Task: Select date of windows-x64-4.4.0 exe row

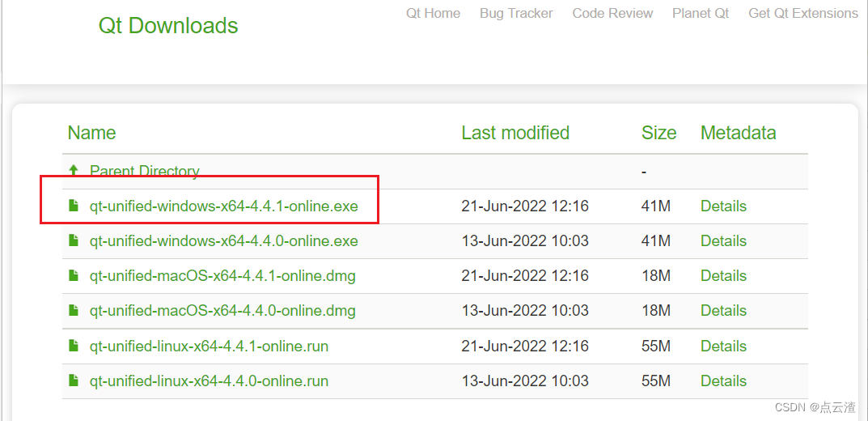Action: (x=525, y=241)
